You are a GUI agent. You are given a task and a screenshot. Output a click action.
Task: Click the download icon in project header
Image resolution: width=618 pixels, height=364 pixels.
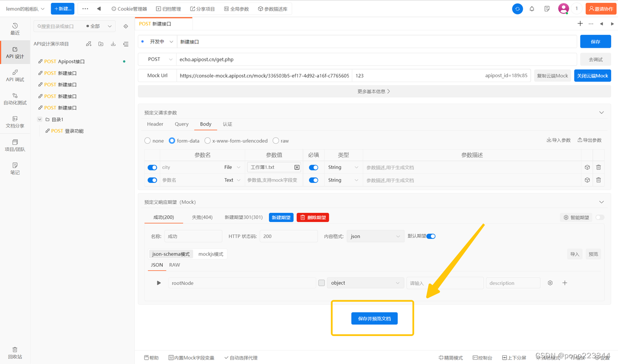113,44
